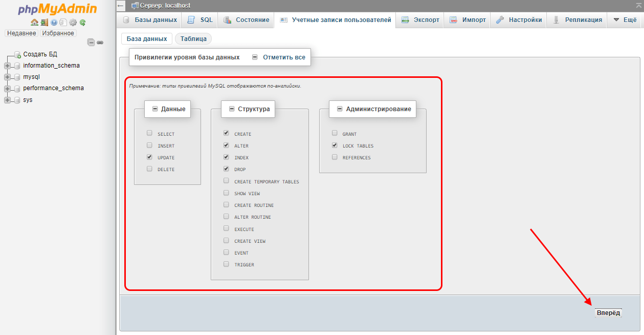Viewport: 644px width, 335px height.
Task: Click Сервер: localhost breadcrumb link
Action: [x=165, y=6]
